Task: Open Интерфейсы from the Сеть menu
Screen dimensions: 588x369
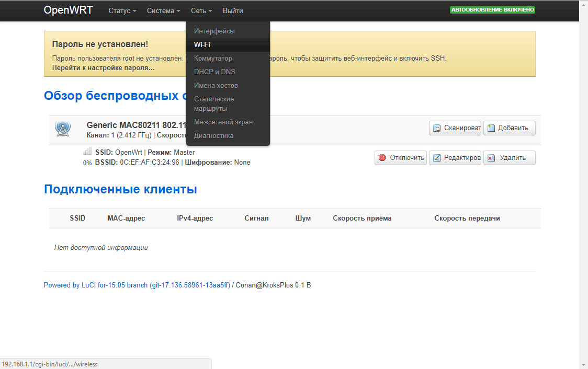Action: coord(228,31)
